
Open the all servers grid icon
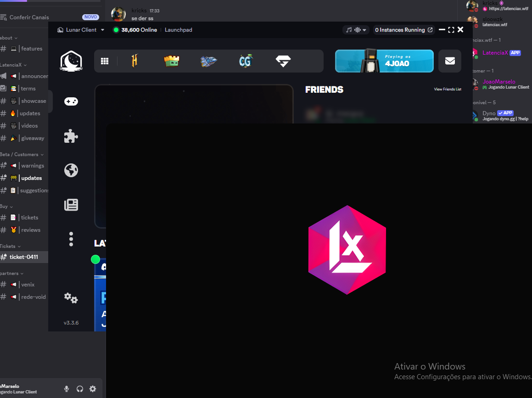[x=105, y=61]
